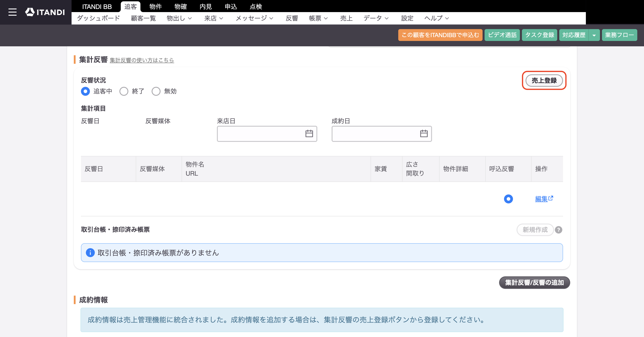Viewport: 644px width, 337px height.
Task: Click the 家賃 column header
Action: pyautogui.click(x=386, y=169)
